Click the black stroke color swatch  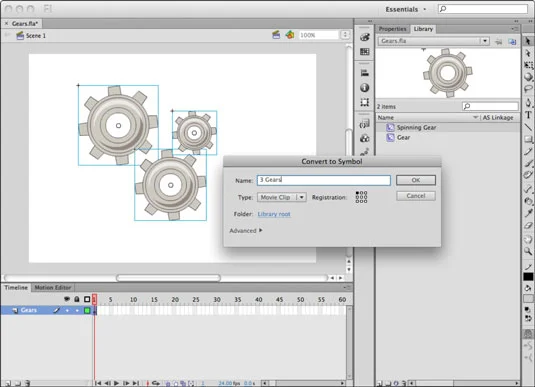tap(528, 276)
